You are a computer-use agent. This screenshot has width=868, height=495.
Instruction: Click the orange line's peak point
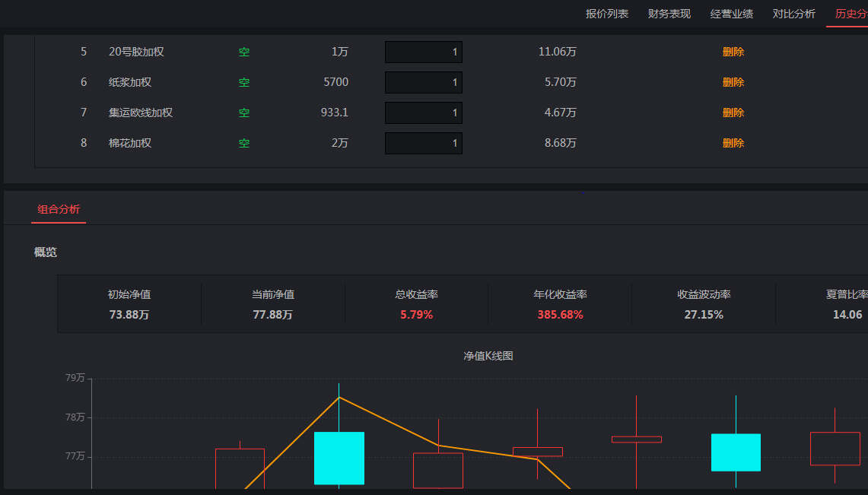pos(339,397)
